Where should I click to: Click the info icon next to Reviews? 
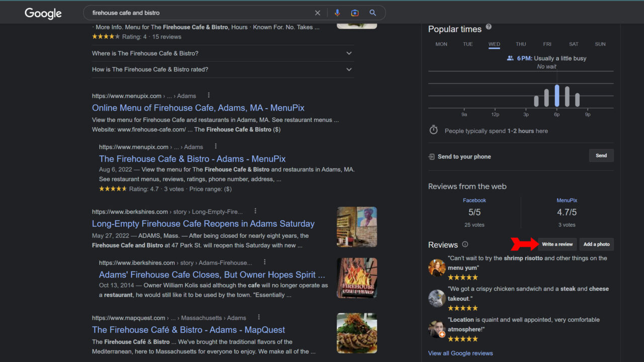point(465,244)
